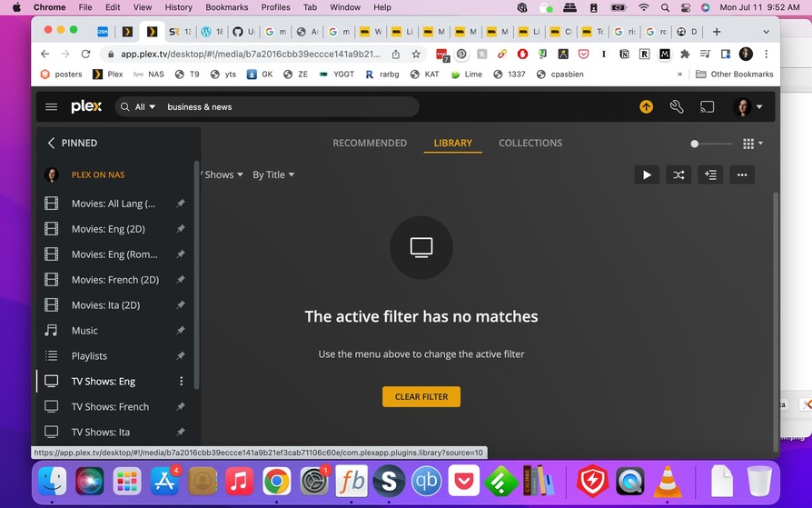This screenshot has width=812, height=508.
Task: Click the Clear Filter button
Action: 421,396
